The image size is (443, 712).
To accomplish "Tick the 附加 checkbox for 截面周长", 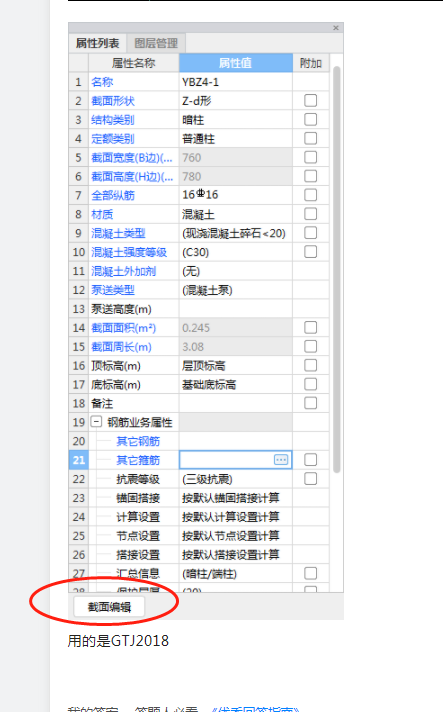I will (x=310, y=346).
